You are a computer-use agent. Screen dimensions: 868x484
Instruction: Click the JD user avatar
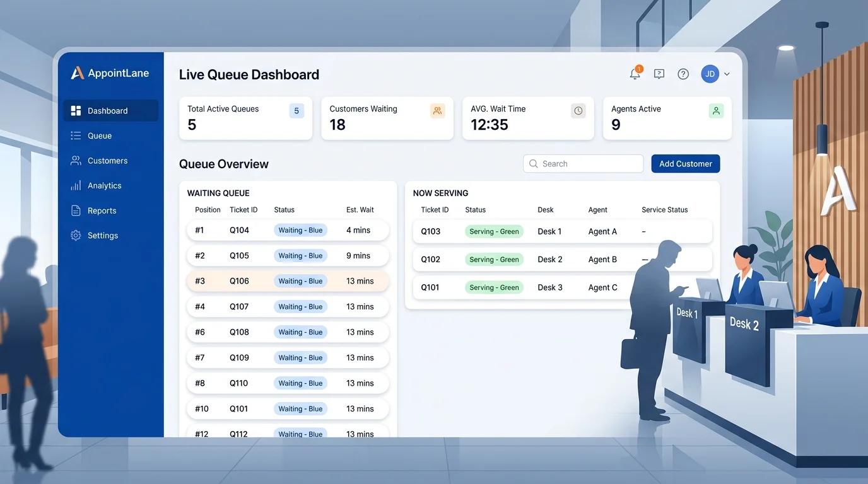[x=710, y=74]
